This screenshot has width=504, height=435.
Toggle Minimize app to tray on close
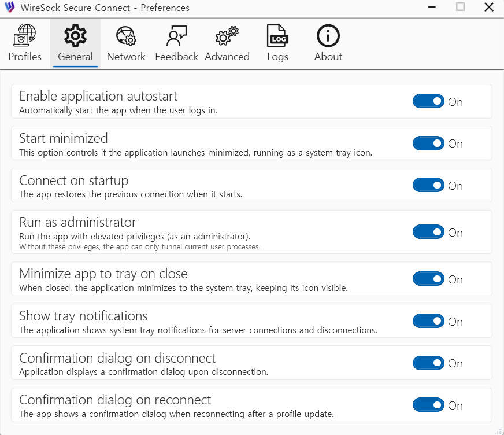(428, 279)
